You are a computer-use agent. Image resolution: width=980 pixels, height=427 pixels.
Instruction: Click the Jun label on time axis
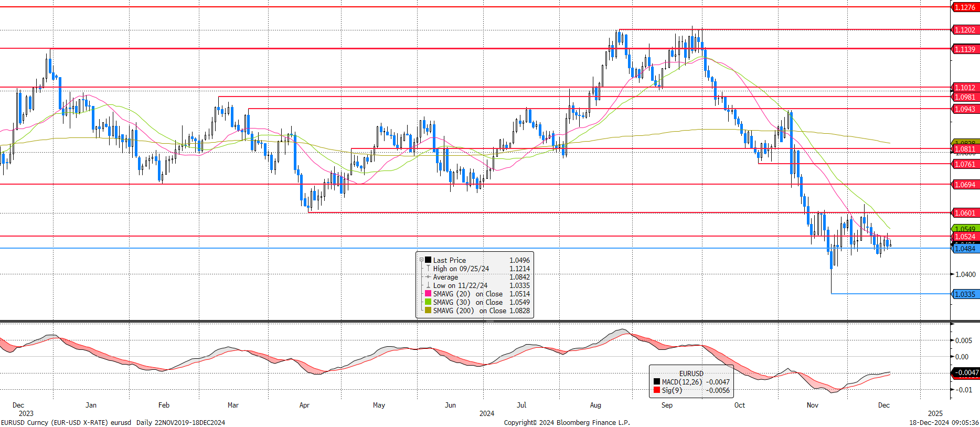click(x=450, y=405)
